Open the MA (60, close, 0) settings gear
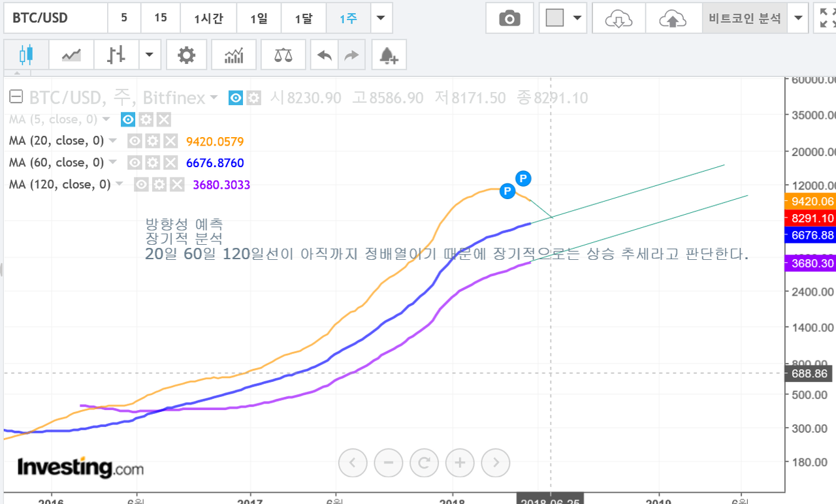Image resolution: width=836 pixels, height=504 pixels. coord(152,163)
